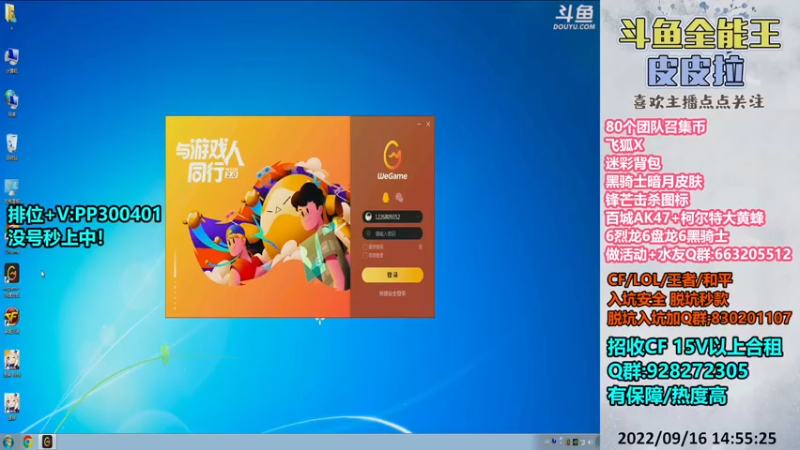Click the account number 1226809352 field
This screenshot has height=450, width=800.
point(392,217)
